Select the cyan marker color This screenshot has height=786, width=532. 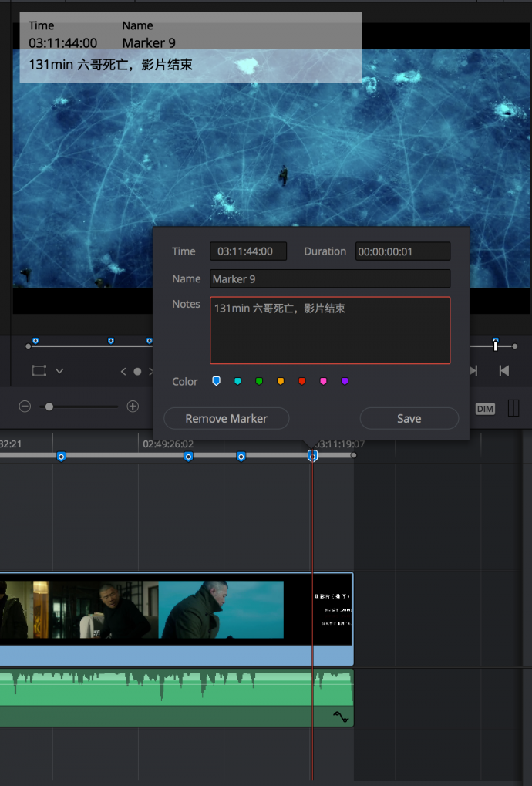pyautogui.click(x=237, y=381)
